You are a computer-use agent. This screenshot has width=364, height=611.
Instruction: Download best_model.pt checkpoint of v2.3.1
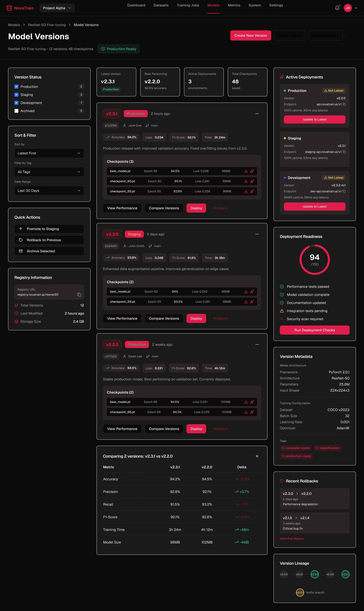[246, 171]
